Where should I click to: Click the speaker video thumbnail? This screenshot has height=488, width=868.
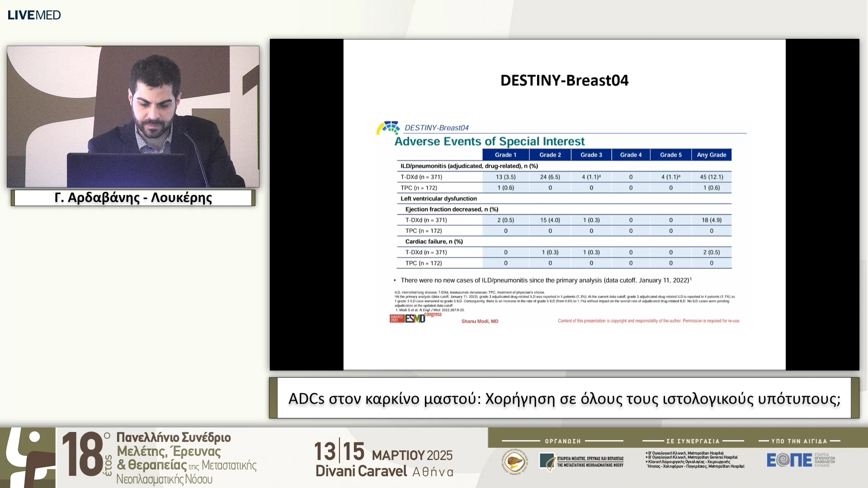pyautogui.click(x=133, y=117)
